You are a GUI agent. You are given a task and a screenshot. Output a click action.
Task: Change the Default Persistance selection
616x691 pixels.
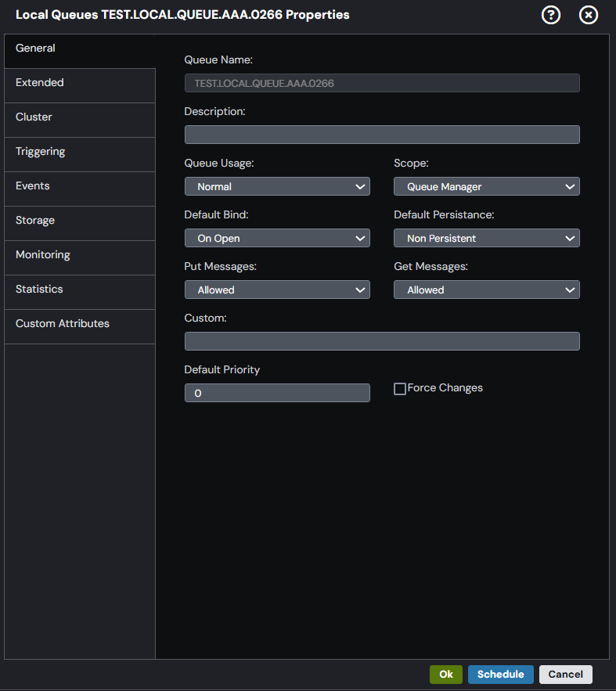click(x=486, y=238)
